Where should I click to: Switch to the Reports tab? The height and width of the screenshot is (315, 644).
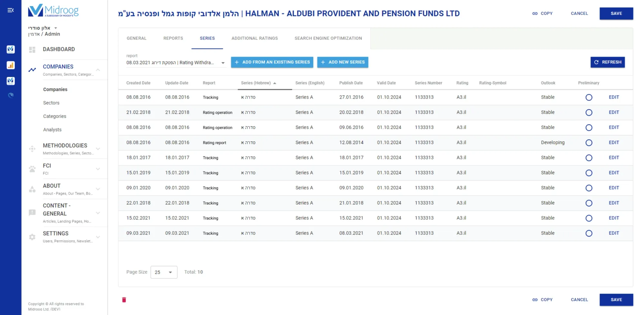tap(173, 38)
